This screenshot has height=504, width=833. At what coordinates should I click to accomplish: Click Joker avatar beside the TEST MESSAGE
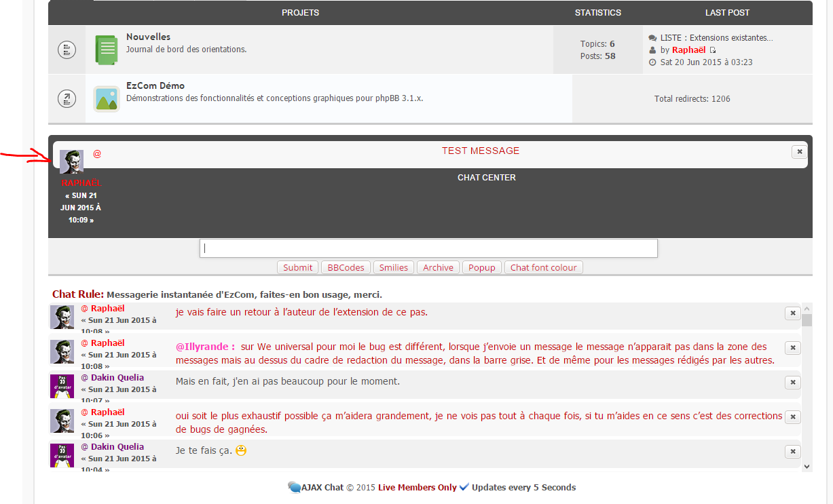pos(71,161)
